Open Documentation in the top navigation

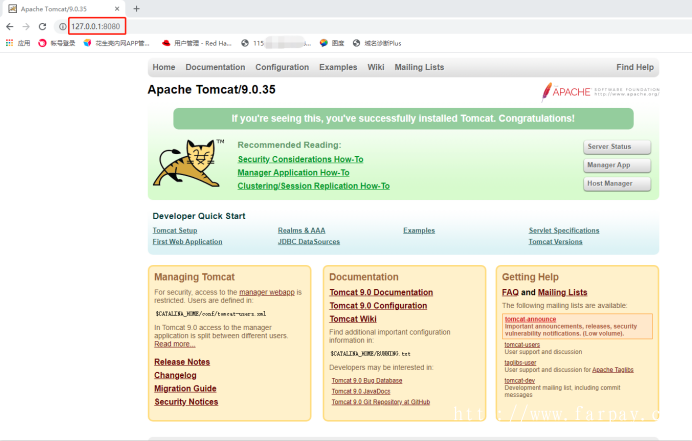pos(215,67)
